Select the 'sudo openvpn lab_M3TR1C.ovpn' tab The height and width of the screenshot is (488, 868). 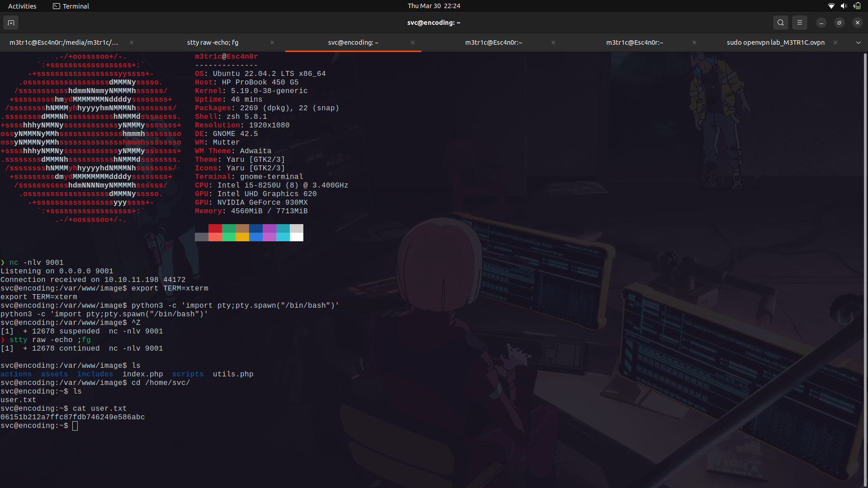(x=775, y=42)
